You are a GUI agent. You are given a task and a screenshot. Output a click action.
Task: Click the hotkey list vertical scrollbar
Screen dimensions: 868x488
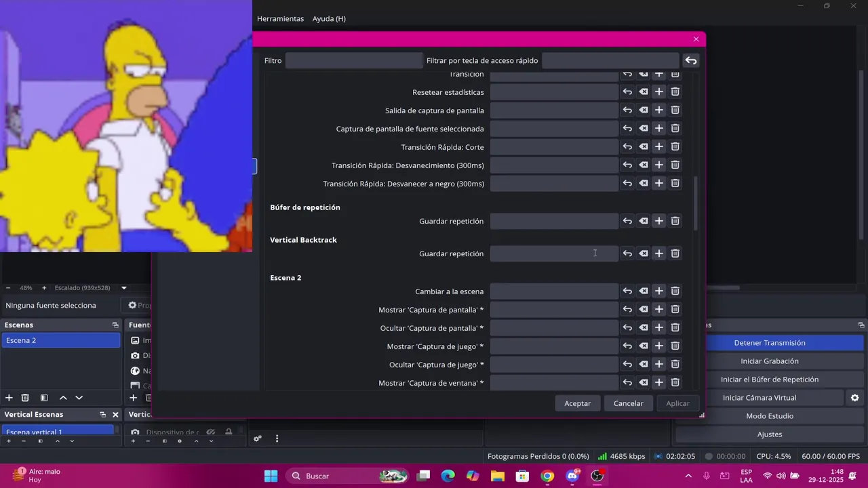click(x=696, y=203)
